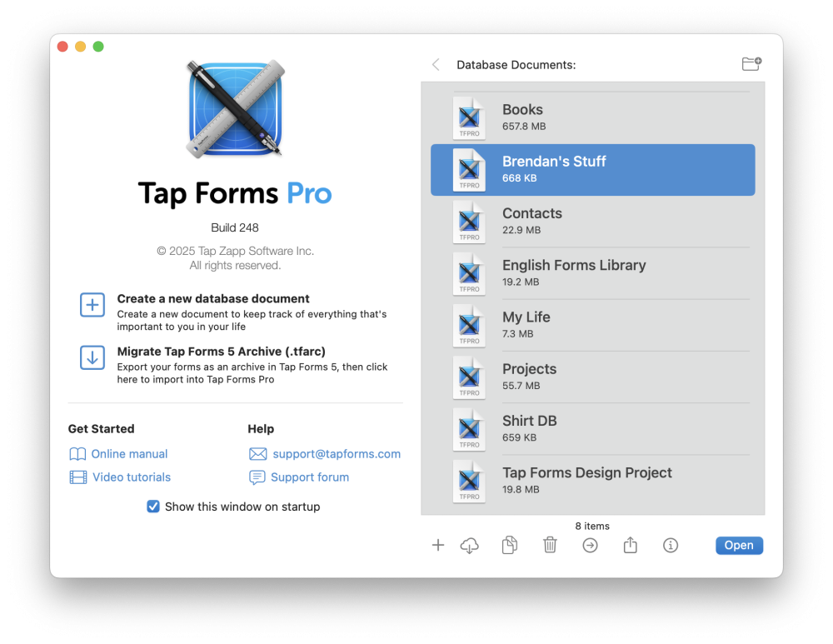Click the Projects document file icon

click(469, 377)
